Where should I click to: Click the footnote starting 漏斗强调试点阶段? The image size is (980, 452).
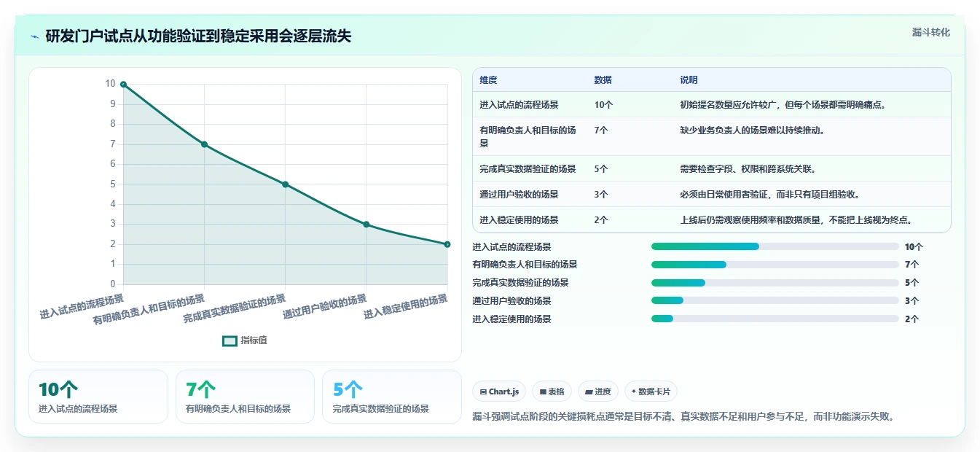683,416
